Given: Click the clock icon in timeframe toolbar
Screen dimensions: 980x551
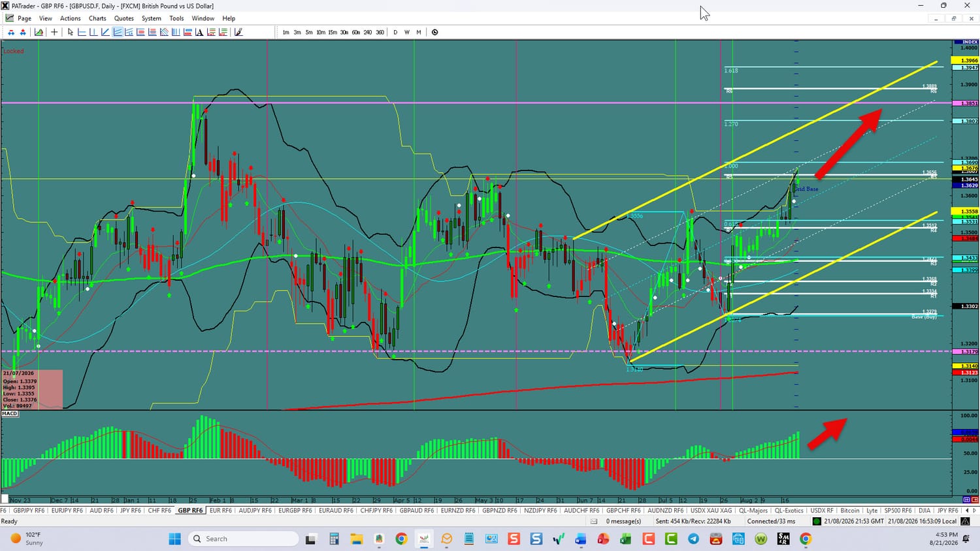Looking at the screenshot, I should coord(435,32).
